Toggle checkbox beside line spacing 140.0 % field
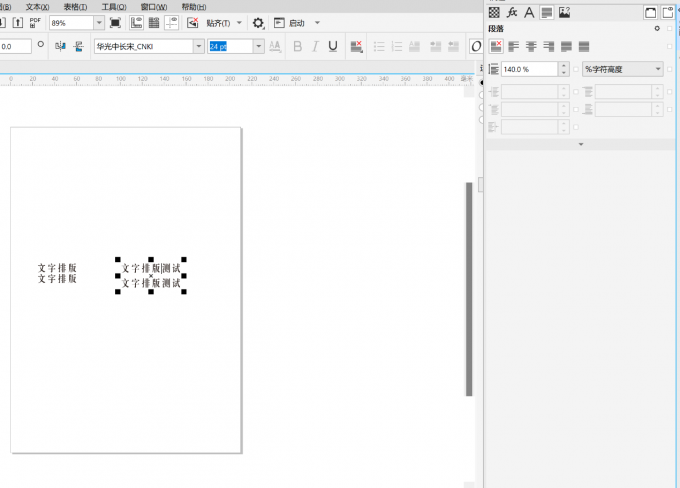Screen dimensions: 680x488 (x=576, y=69)
